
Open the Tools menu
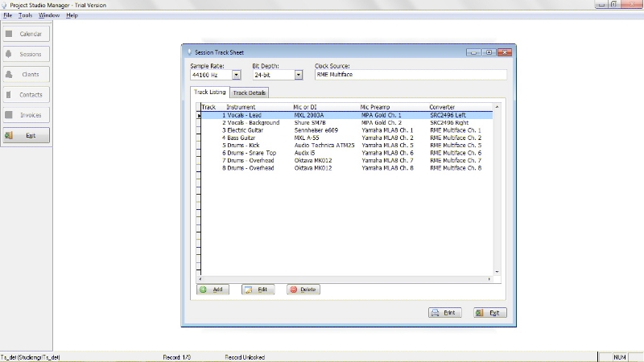(26, 15)
